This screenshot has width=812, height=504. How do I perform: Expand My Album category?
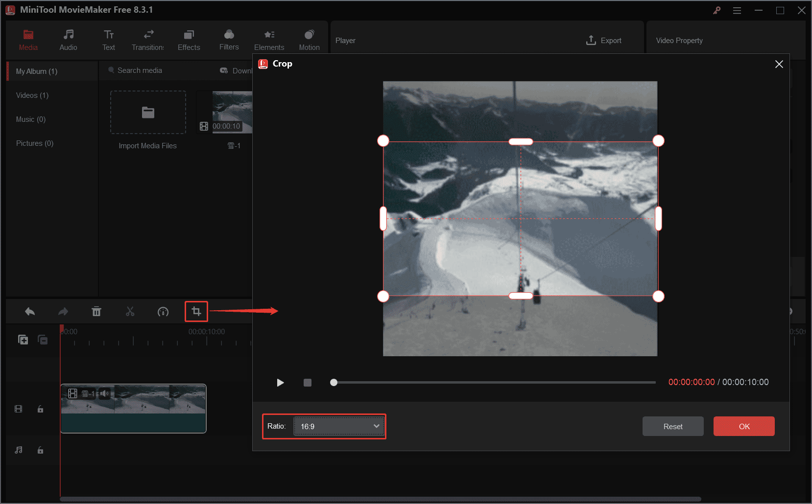[x=37, y=71]
